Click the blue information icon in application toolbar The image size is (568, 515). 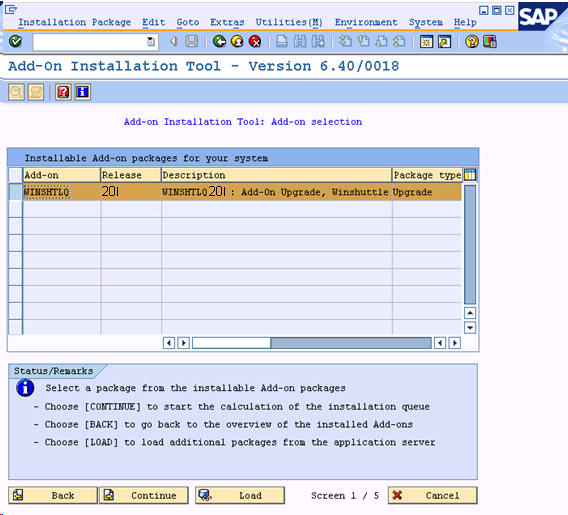pos(83,92)
